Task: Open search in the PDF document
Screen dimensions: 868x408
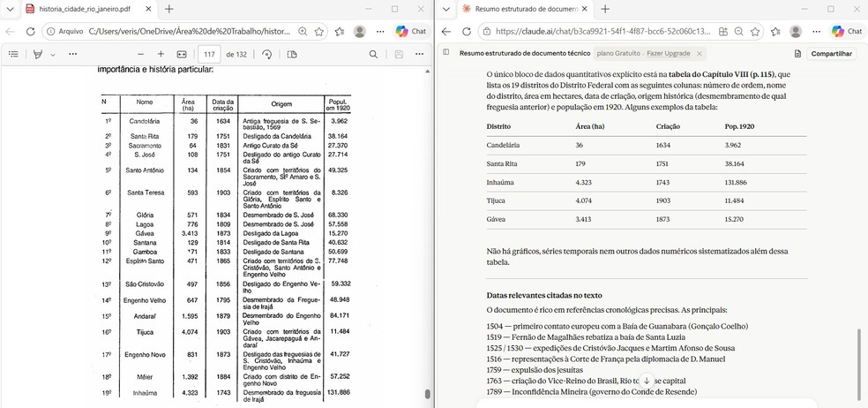Action: point(374,55)
